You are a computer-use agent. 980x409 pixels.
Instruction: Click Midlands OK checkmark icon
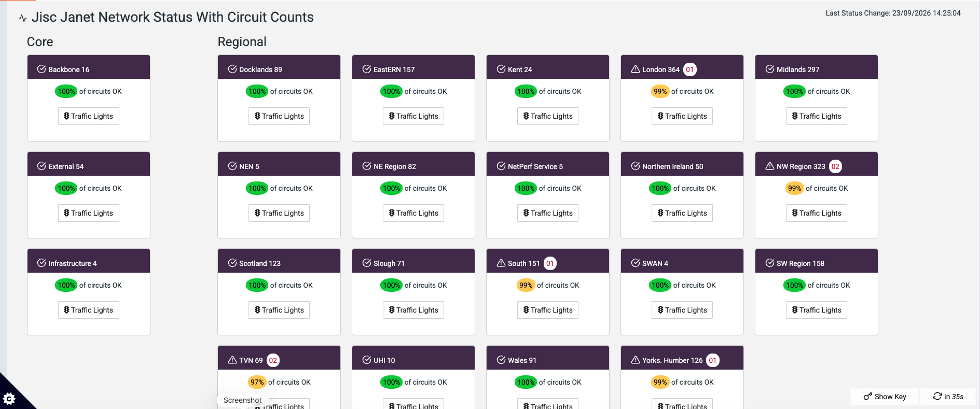pyautogui.click(x=770, y=69)
